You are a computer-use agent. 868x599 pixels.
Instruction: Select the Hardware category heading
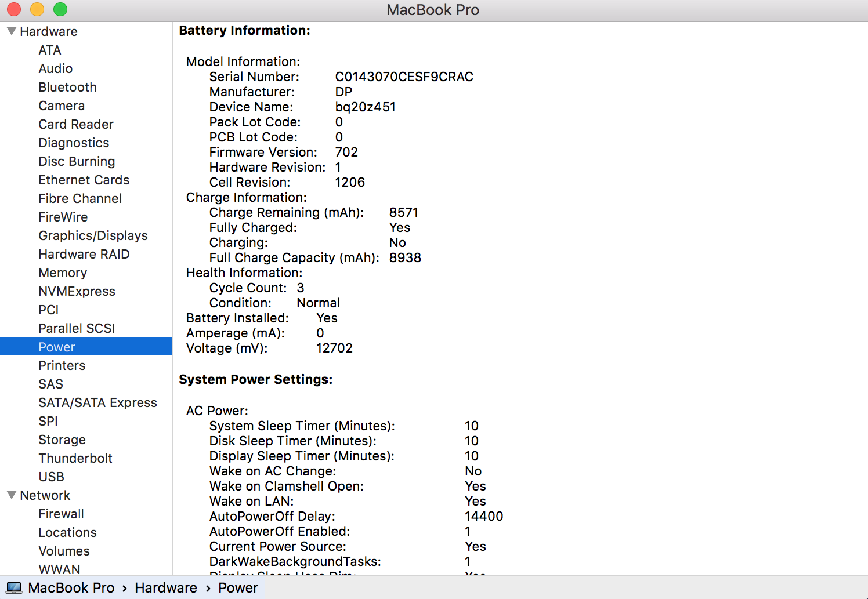click(49, 31)
